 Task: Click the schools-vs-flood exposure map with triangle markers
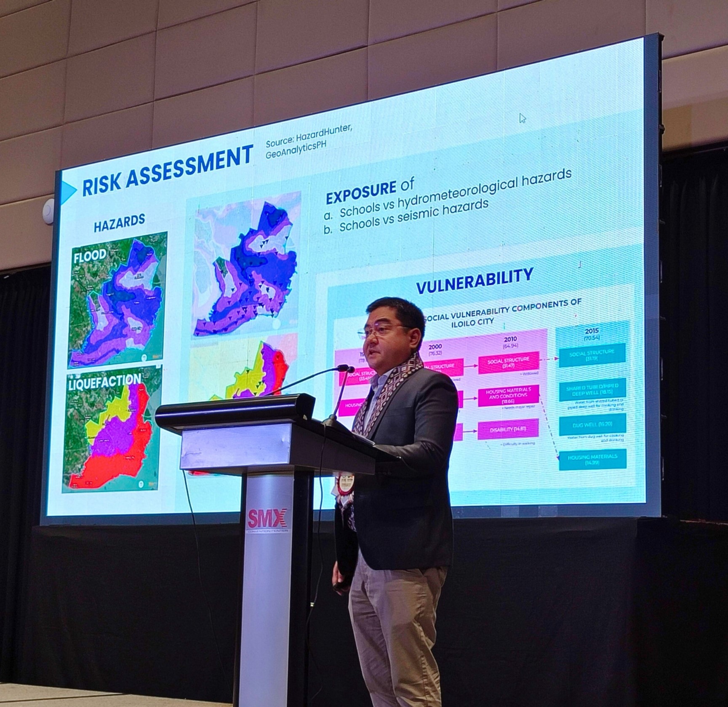(247, 264)
